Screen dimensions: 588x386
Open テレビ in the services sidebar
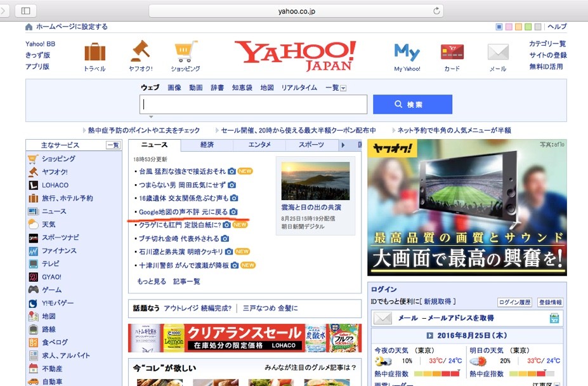[50, 264]
